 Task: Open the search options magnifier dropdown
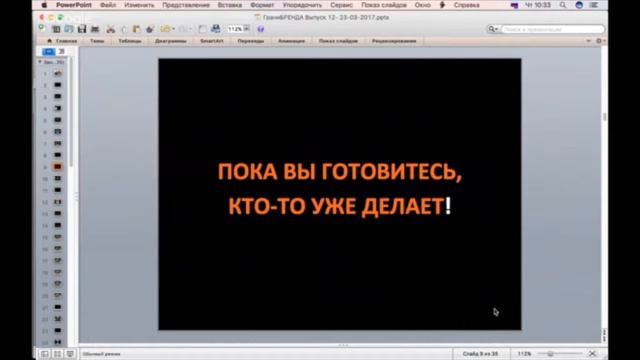pyautogui.click(x=493, y=29)
